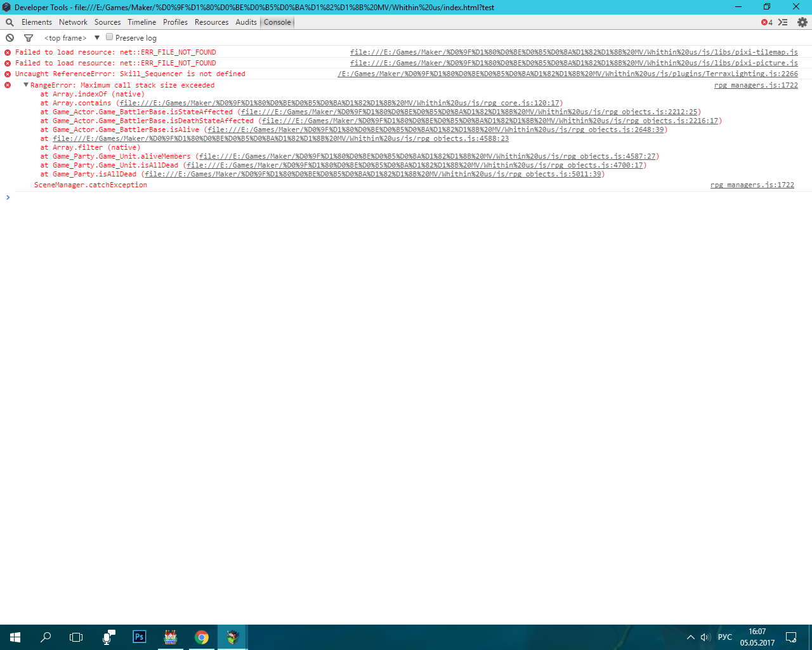
Task: Open the Sources tab
Action: 107,22
